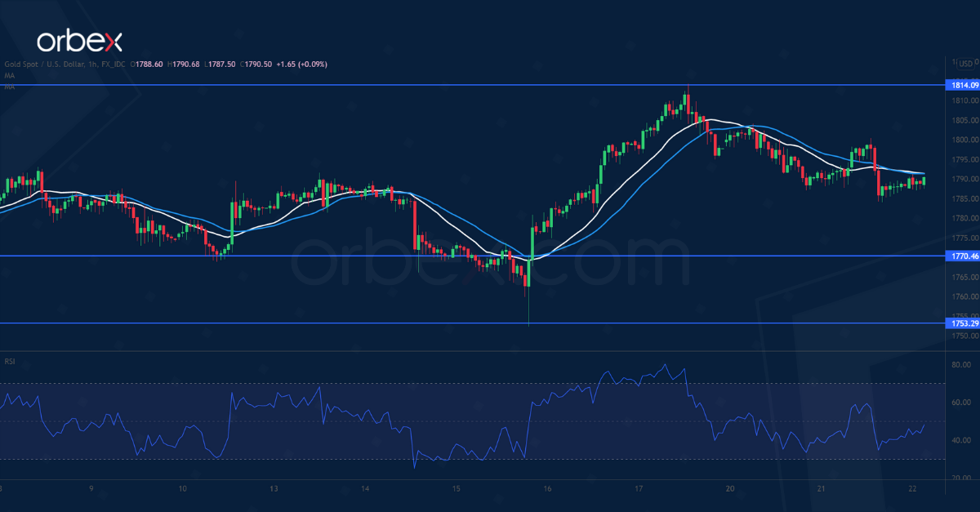Click the lower MA indicator legend
980x512 pixels.
(9, 87)
